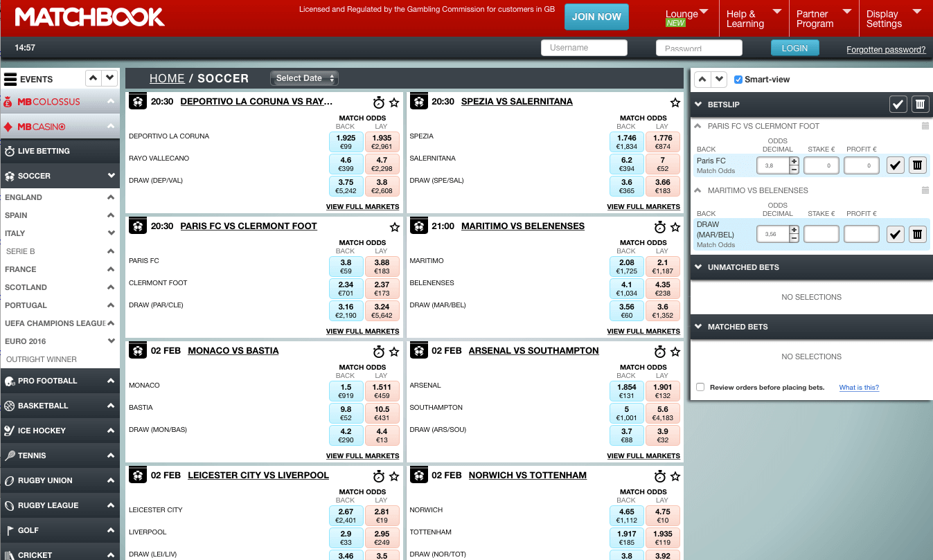Increase Paris FC odds with plus
Screen dimensions: 933x560
[794, 161]
